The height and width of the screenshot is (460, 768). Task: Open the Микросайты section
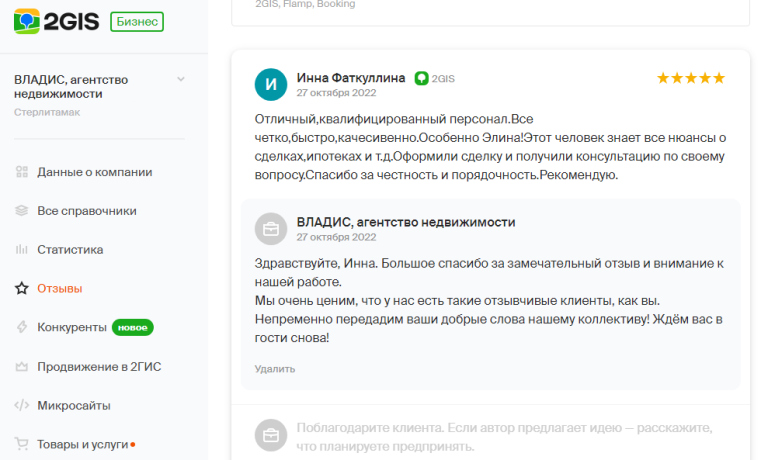click(74, 405)
